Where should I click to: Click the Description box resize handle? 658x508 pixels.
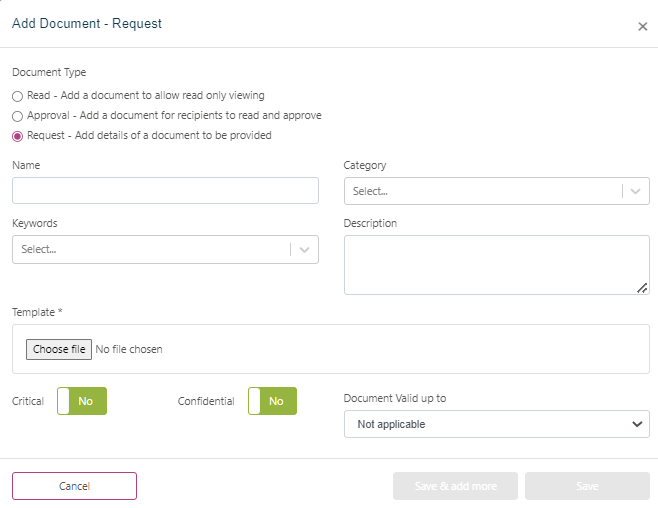coord(642,288)
